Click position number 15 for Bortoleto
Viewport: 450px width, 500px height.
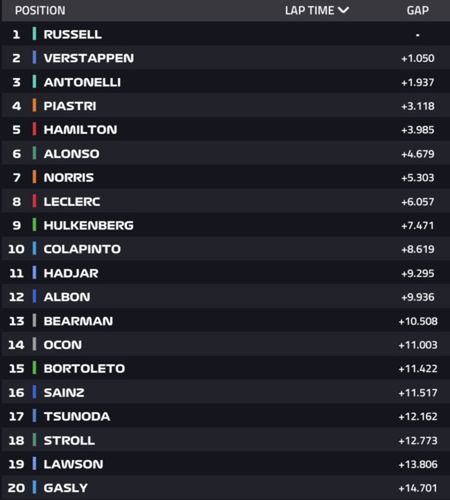click(16, 369)
